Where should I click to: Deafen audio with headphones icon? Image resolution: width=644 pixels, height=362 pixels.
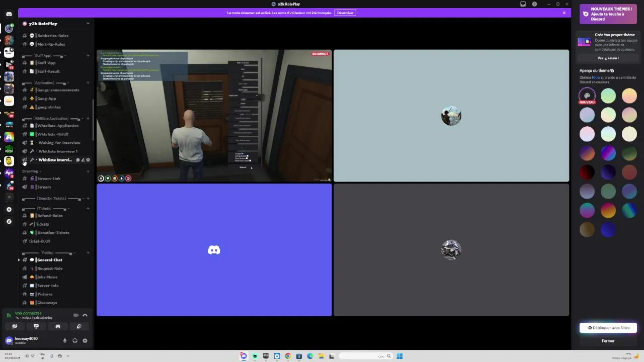[x=75, y=340]
